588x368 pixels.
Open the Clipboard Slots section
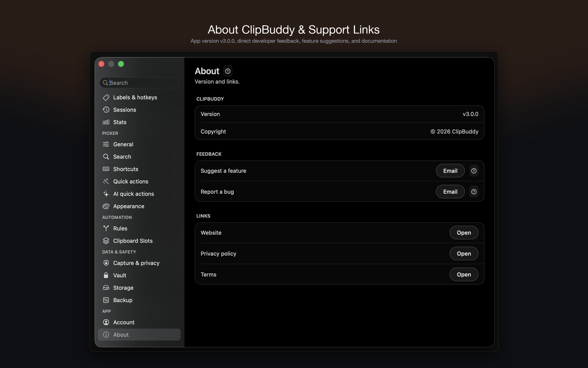(139, 241)
